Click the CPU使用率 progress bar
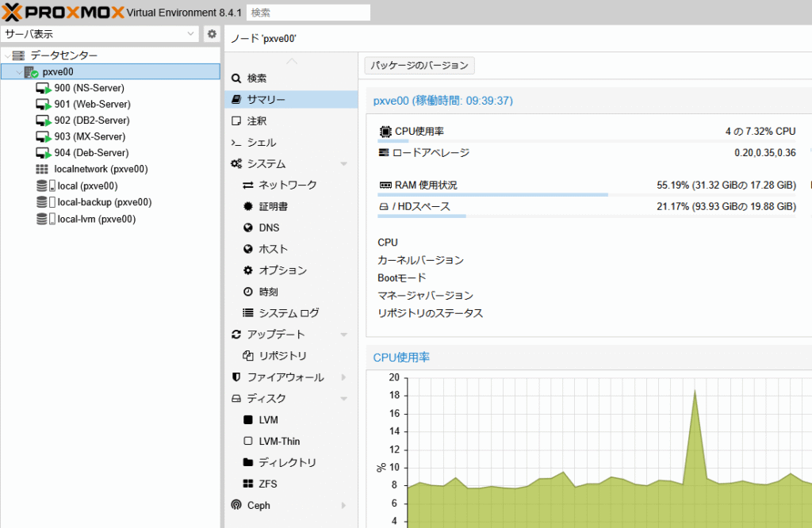The width and height of the screenshot is (812, 528). pyautogui.click(x=586, y=141)
